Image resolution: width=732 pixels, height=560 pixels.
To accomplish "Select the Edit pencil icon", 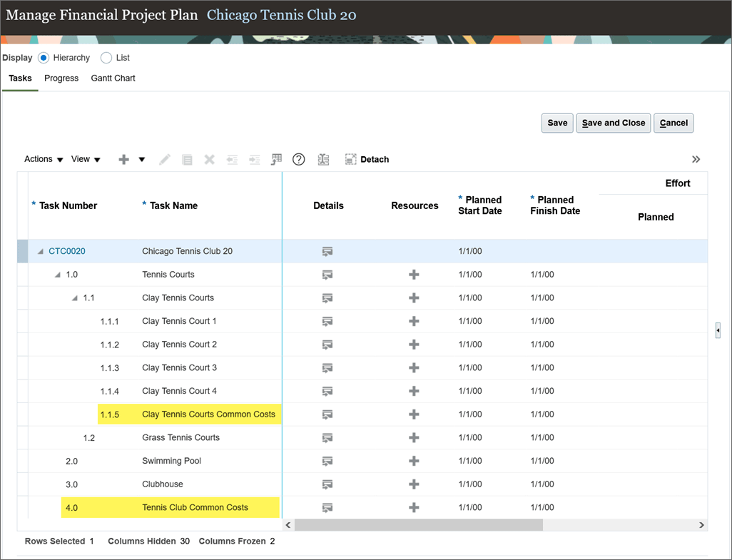I will pyautogui.click(x=164, y=159).
